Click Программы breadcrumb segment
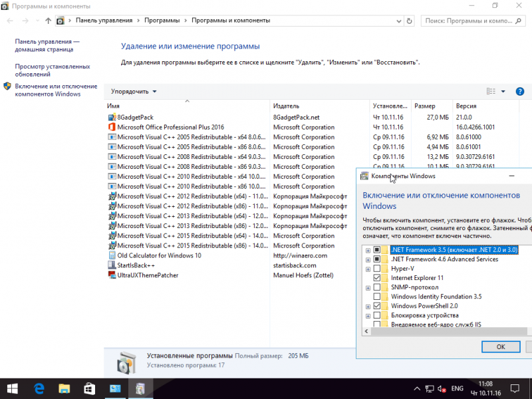Image resolution: width=532 pixels, height=399 pixels. coord(162,21)
